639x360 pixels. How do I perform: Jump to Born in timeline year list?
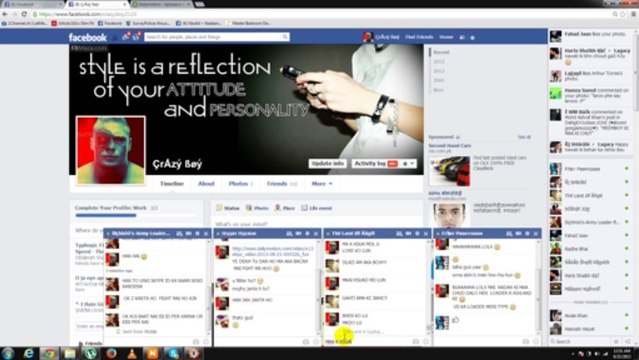[x=438, y=90]
